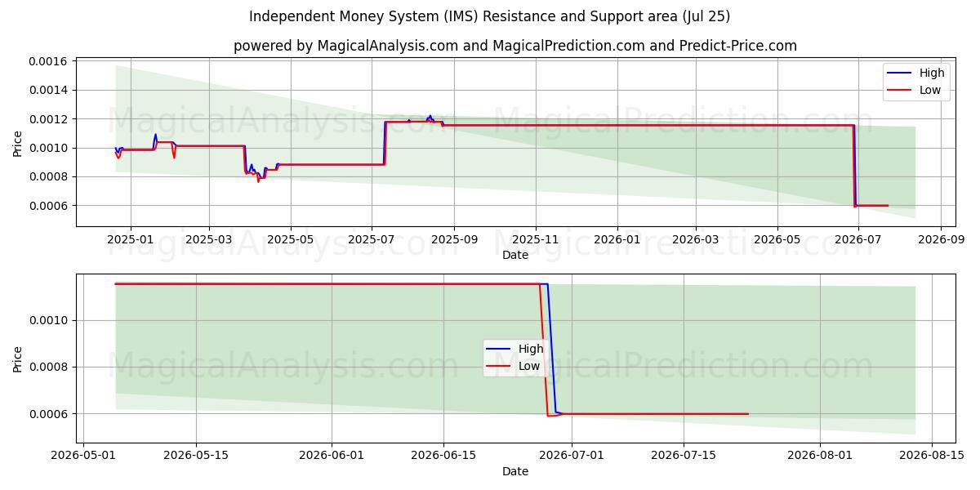Click the '2025-09' date tick label
Image resolution: width=980 pixels, height=490 pixels.
click(x=454, y=240)
